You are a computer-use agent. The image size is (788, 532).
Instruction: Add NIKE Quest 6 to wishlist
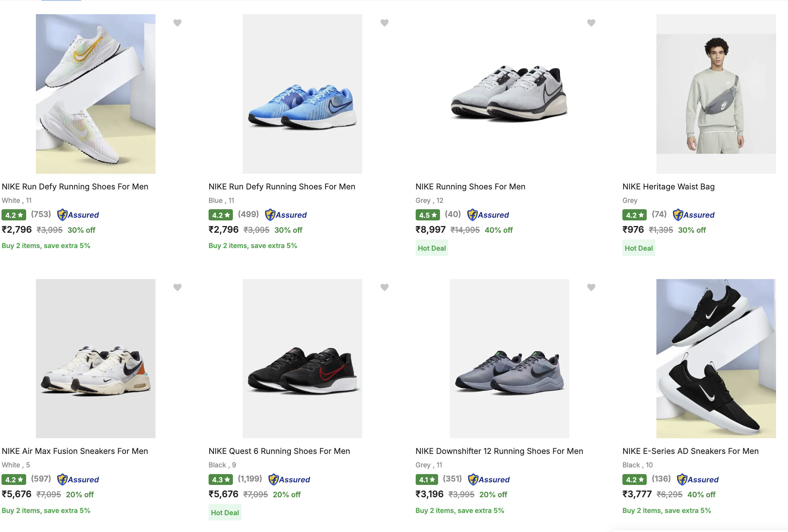tap(384, 287)
